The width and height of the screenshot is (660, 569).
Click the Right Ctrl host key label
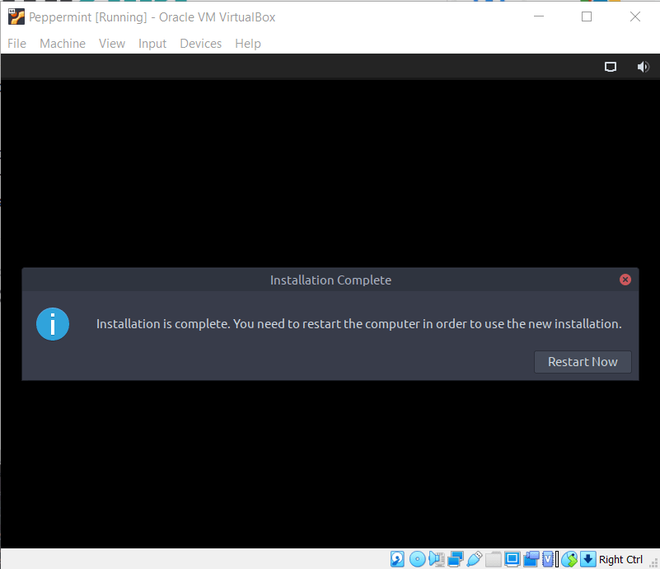[620, 559]
